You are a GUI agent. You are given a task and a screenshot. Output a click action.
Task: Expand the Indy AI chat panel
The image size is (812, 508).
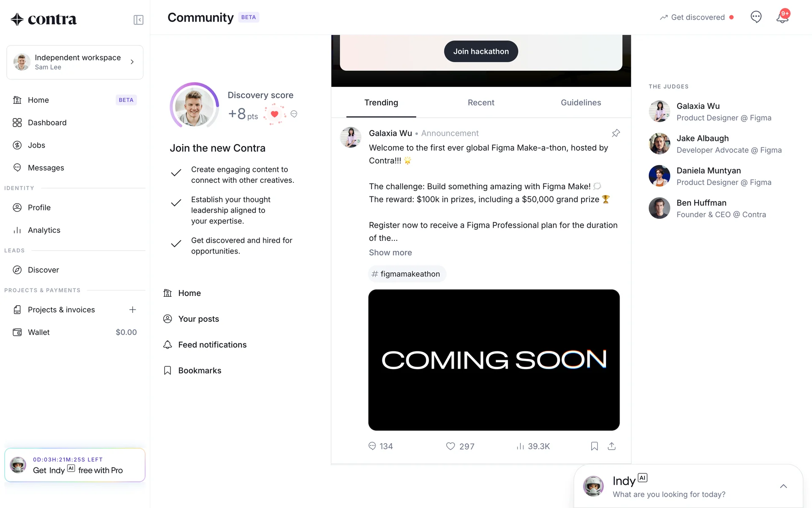(783, 486)
